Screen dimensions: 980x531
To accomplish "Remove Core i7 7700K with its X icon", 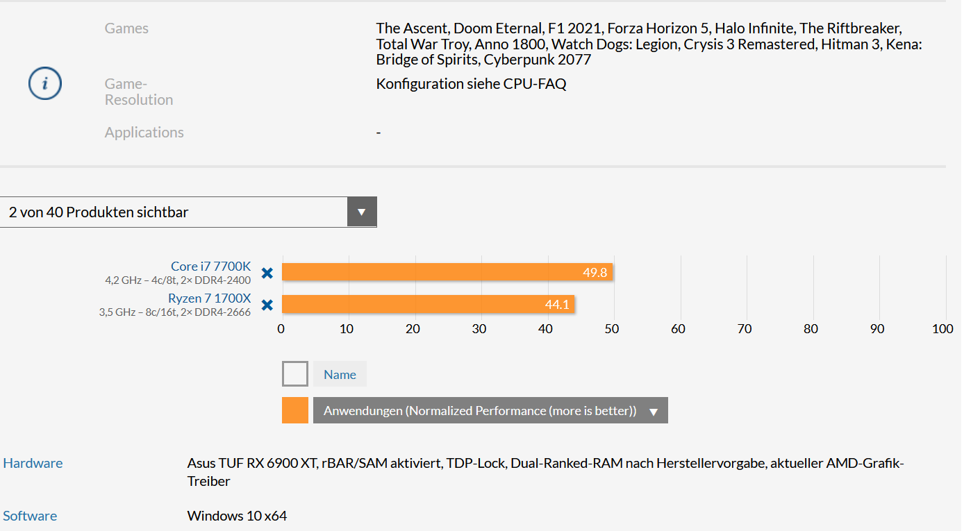I will click(267, 273).
